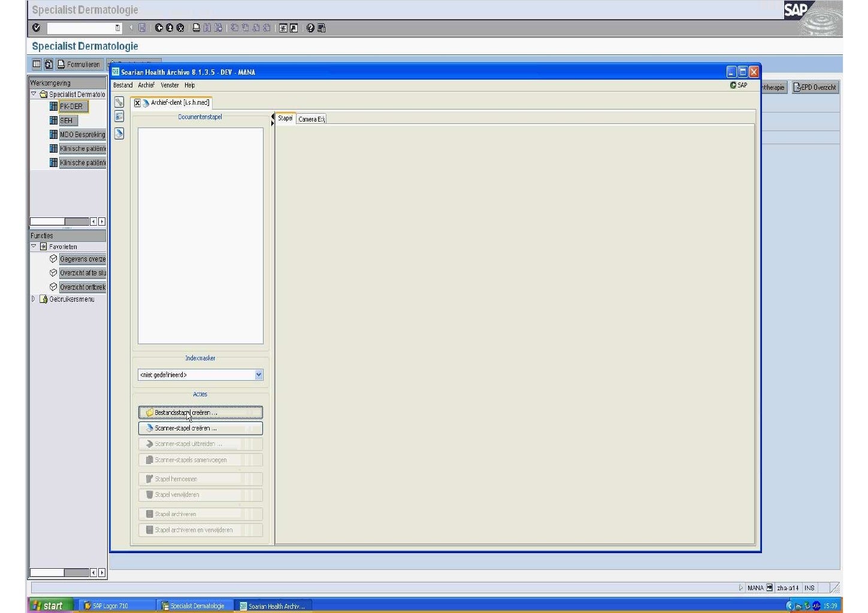Screen dimensions: 868x613
Task: Click the SAP Help question mark icon
Action: point(310,28)
